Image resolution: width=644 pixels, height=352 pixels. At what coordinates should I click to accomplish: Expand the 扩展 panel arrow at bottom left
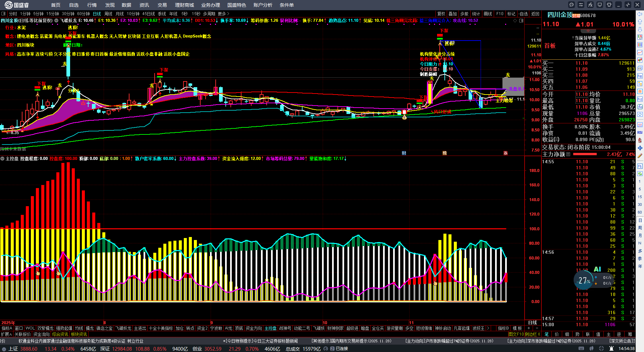pyautogui.click(x=6, y=334)
